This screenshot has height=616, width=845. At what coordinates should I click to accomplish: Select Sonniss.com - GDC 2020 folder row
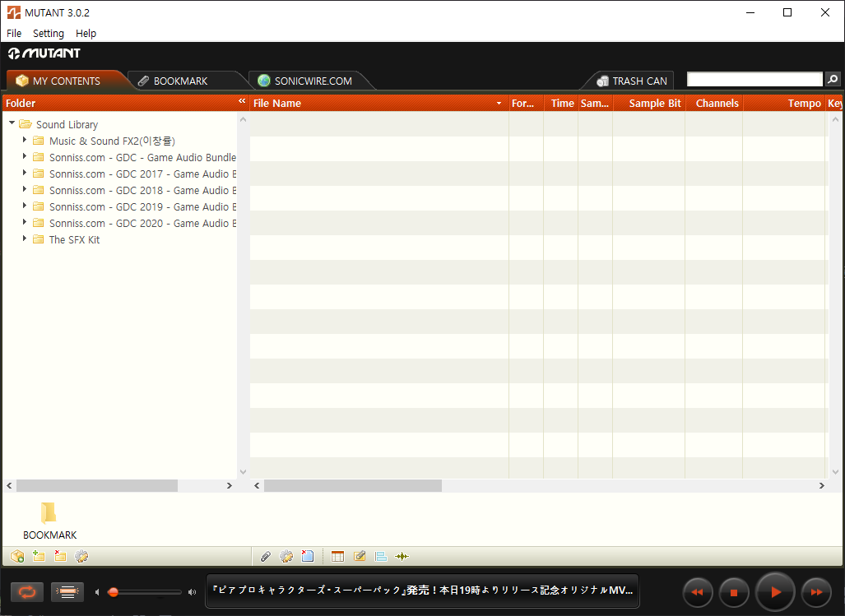[x=142, y=223]
